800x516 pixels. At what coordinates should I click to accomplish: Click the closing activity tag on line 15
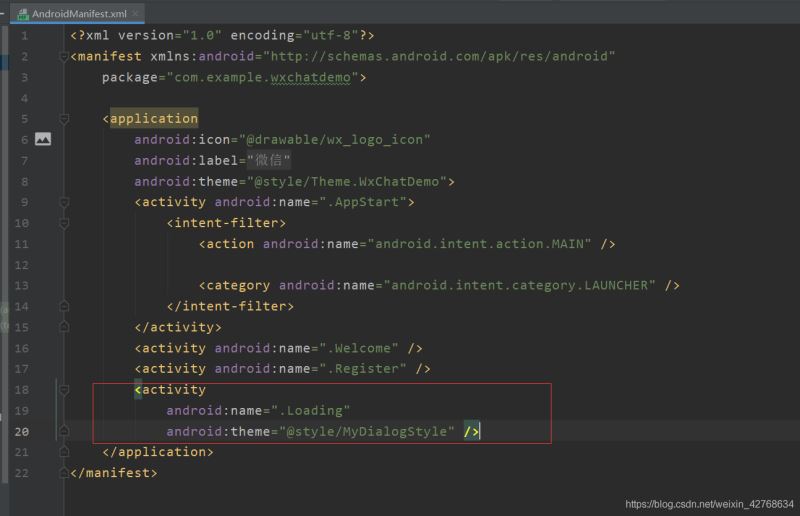pyautogui.click(x=178, y=327)
